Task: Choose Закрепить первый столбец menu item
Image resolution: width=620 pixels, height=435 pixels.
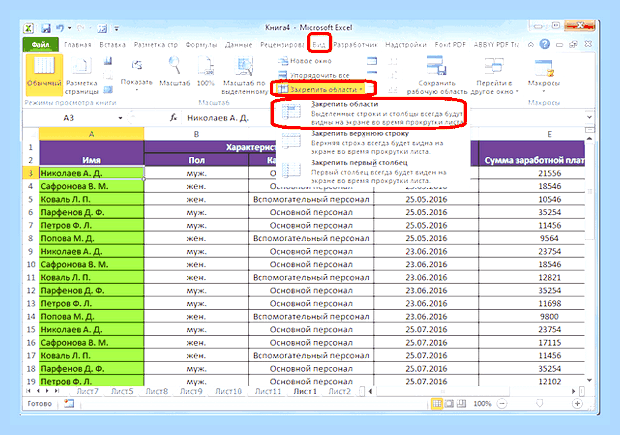Action: 370,172
